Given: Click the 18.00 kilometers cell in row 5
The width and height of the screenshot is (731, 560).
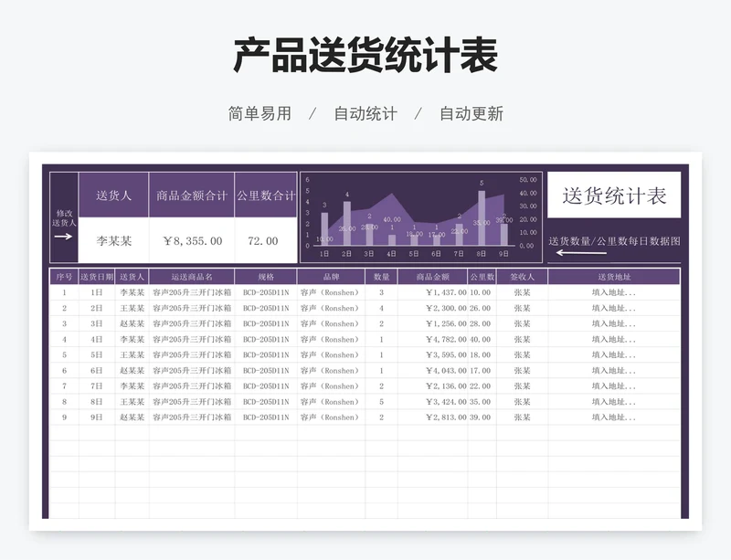Looking at the screenshot, I should point(482,354).
